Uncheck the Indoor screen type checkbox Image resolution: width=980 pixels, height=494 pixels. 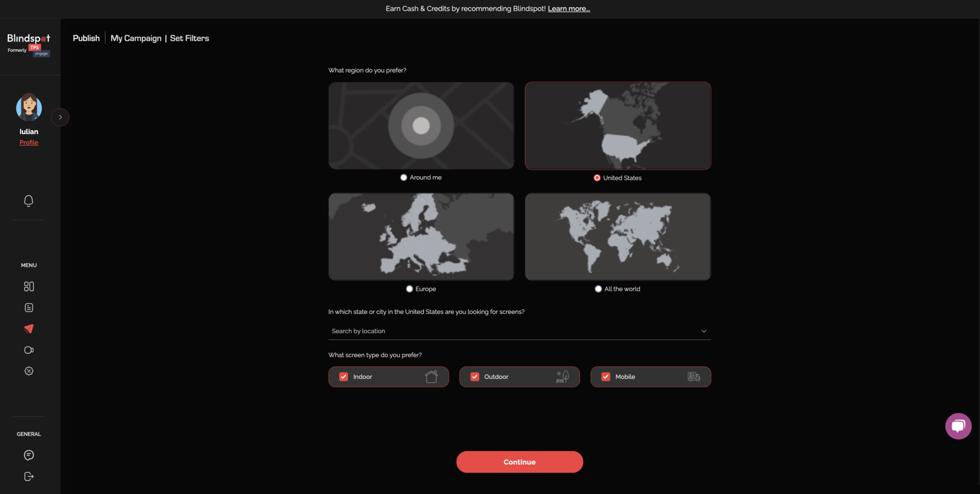pyautogui.click(x=343, y=377)
